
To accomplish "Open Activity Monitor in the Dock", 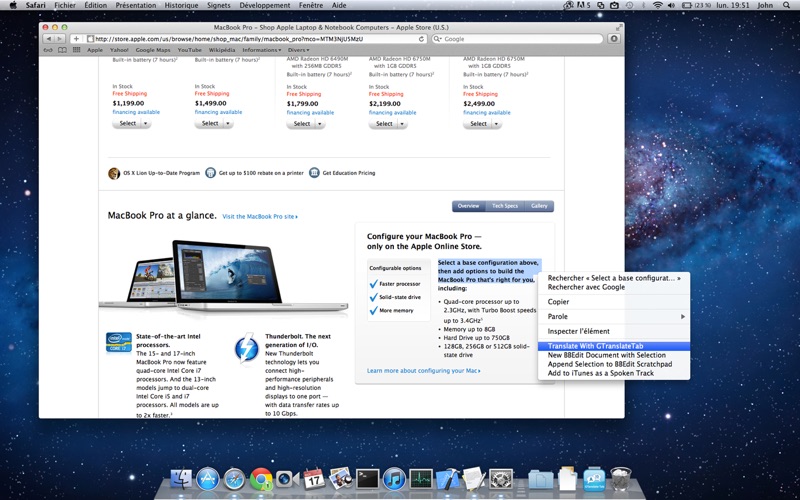I will (421, 479).
